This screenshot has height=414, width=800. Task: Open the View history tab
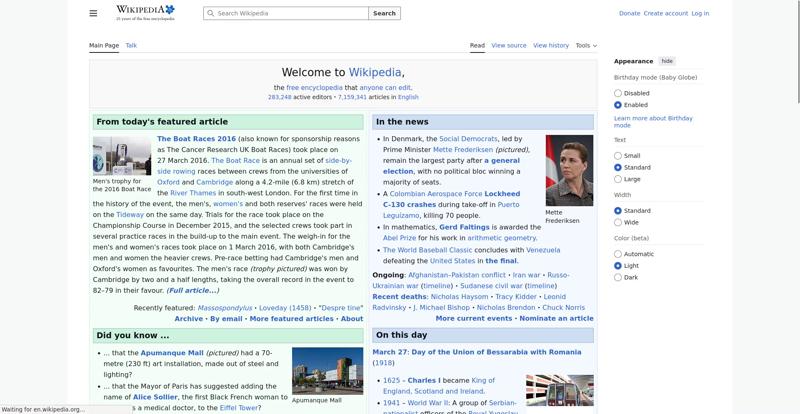551,45
